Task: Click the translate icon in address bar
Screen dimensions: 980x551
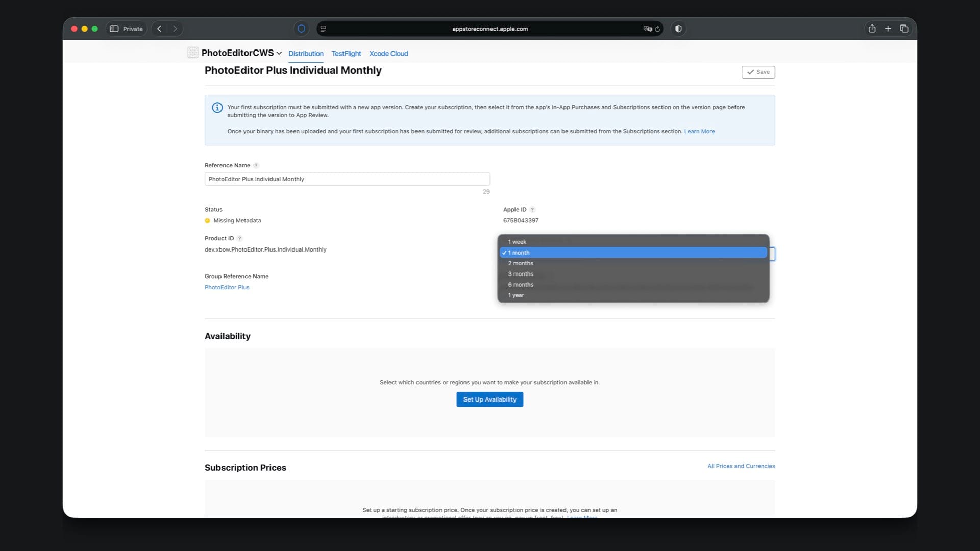Action: [x=647, y=29]
